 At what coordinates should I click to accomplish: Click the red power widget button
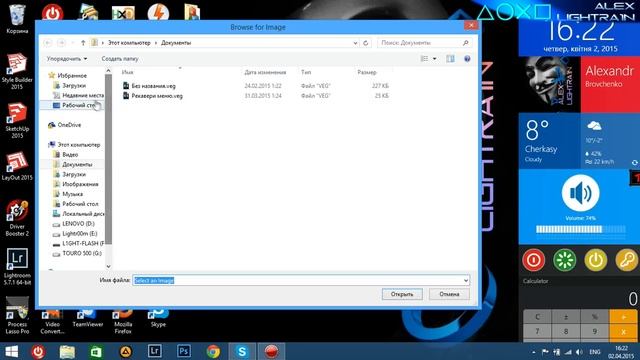[533, 260]
